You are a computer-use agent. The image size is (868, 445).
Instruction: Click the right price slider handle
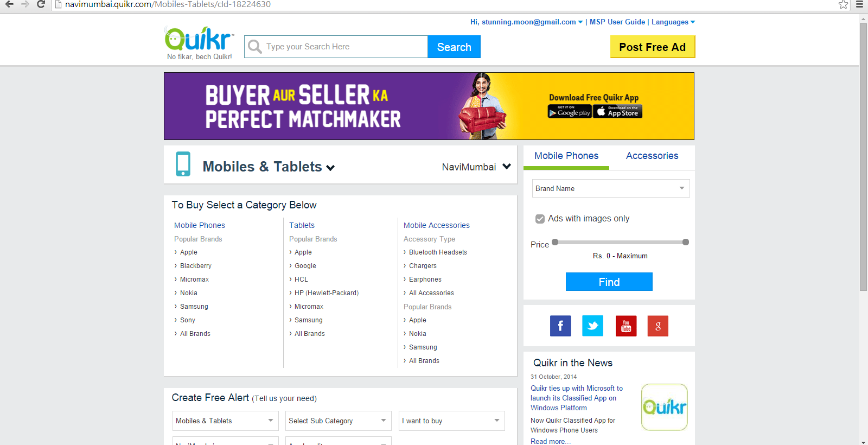coord(686,242)
